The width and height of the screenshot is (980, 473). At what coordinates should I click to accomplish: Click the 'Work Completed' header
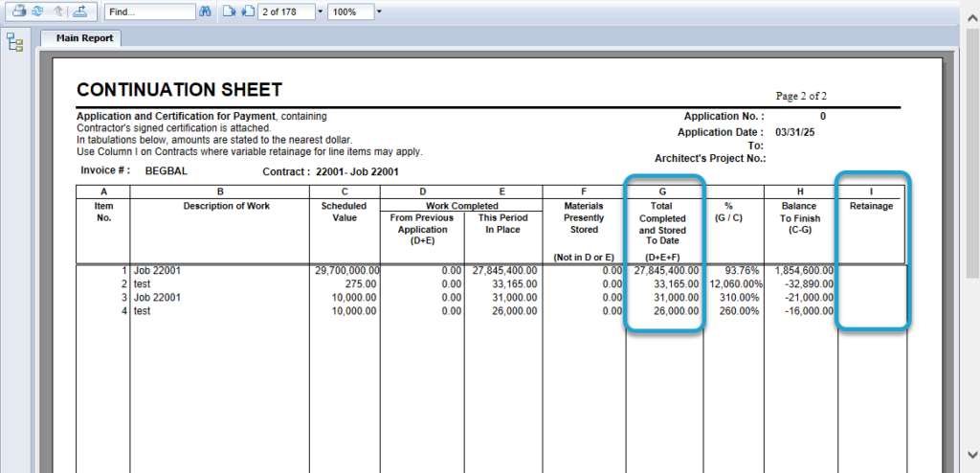pyautogui.click(x=462, y=206)
